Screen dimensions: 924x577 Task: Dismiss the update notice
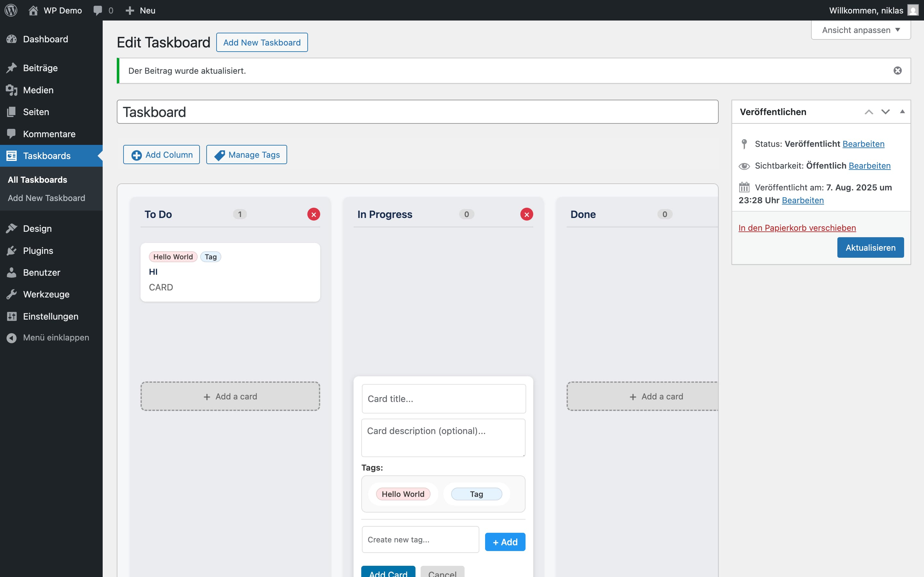897,71
